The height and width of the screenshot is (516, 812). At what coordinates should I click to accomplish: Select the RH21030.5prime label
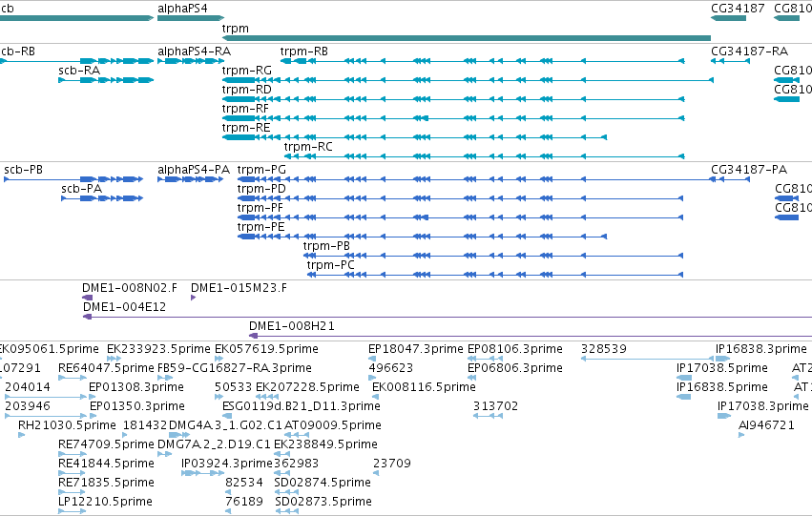pyautogui.click(x=67, y=426)
